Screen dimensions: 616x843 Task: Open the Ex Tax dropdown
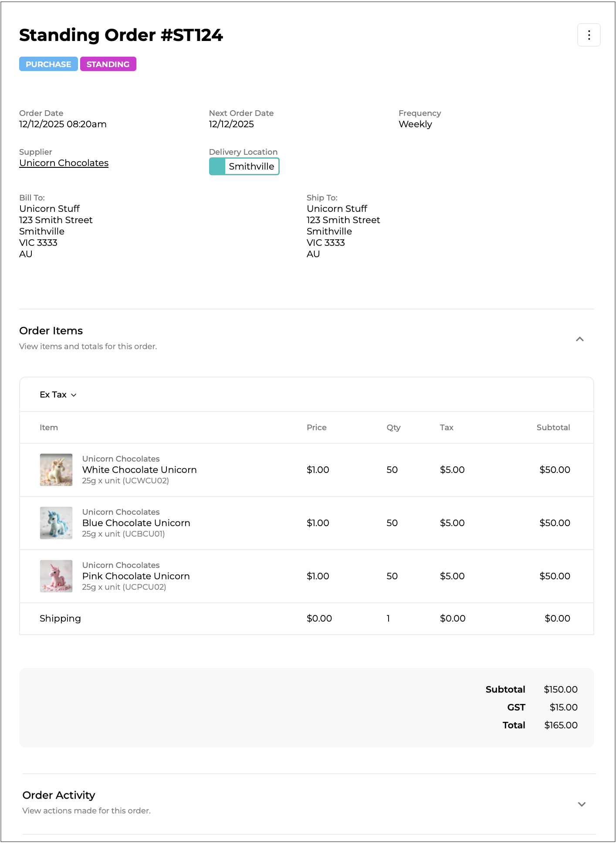point(58,394)
